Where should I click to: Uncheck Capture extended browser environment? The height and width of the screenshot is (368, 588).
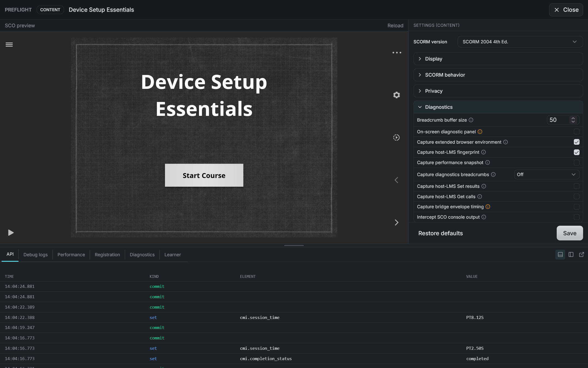click(577, 142)
